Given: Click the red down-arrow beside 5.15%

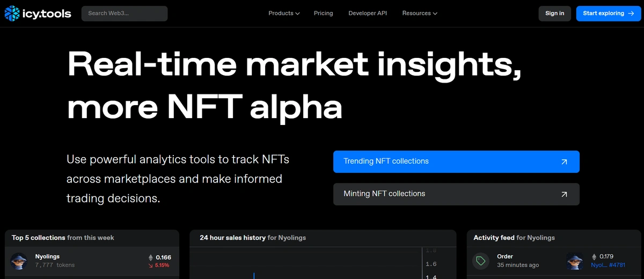Looking at the screenshot, I should coord(151,265).
